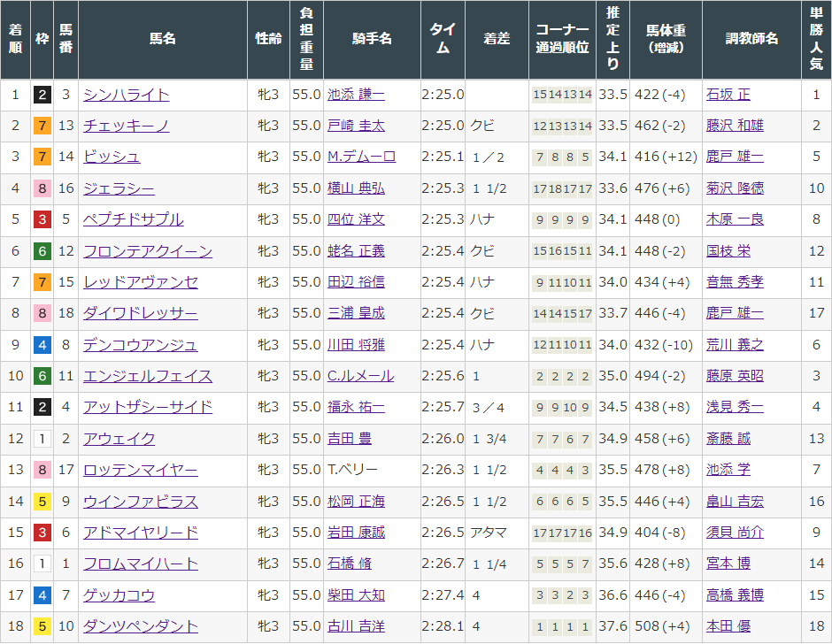Screen dimensions: 832x644
Task: Open horse link ビッシュ
Action: tap(112, 157)
